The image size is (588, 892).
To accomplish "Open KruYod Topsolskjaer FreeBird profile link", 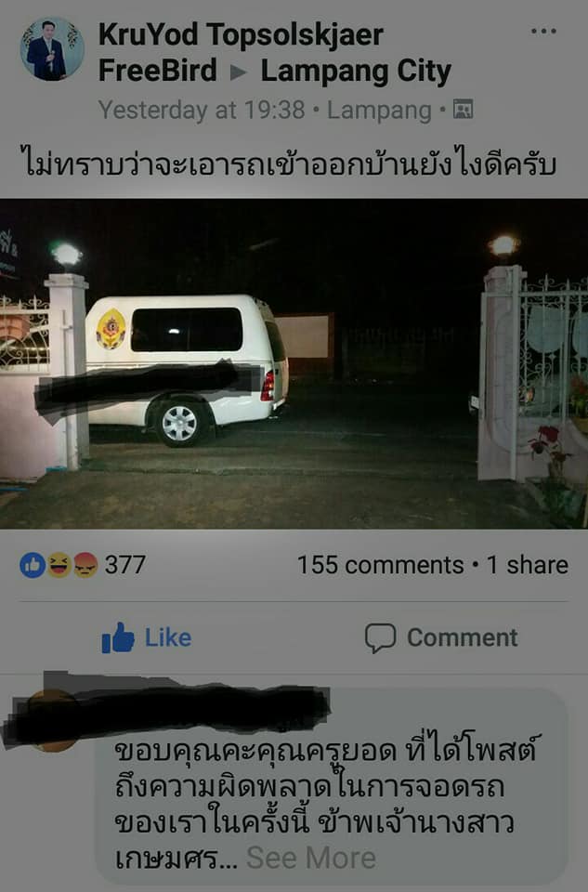I will click(242, 52).
